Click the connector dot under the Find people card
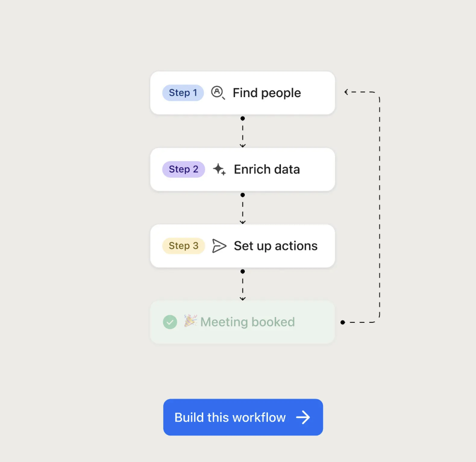This screenshot has height=462, width=476. tap(243, 118)
